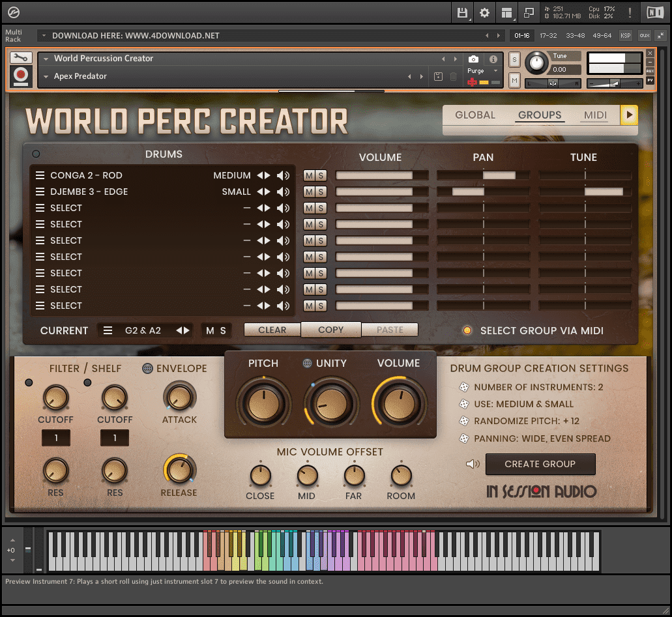Click the Create Group button
The image size is (672, 617).
[540, 464]
